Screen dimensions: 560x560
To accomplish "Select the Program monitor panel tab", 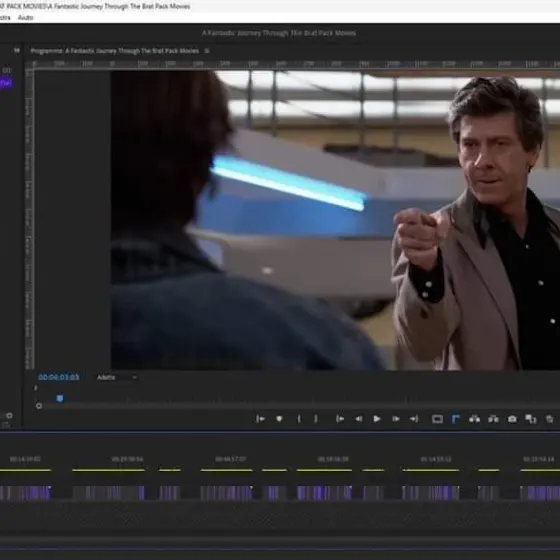I will click(x=115, y=51).
